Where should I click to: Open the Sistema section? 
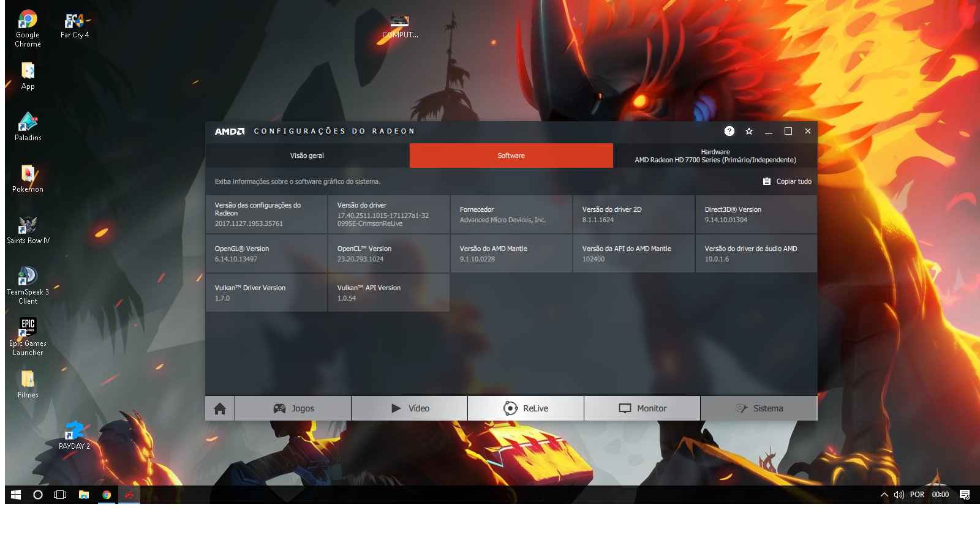click(759, 408)
